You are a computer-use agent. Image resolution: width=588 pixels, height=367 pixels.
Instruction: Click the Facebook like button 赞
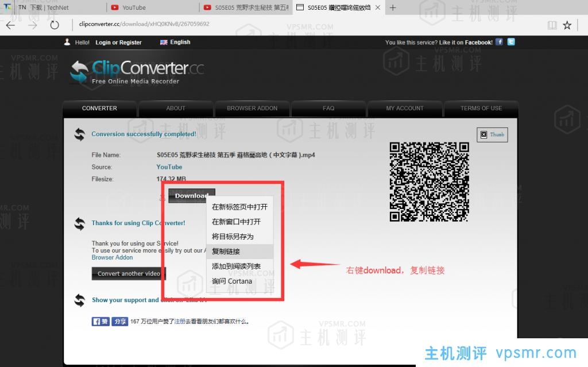[x=100, y=322]
